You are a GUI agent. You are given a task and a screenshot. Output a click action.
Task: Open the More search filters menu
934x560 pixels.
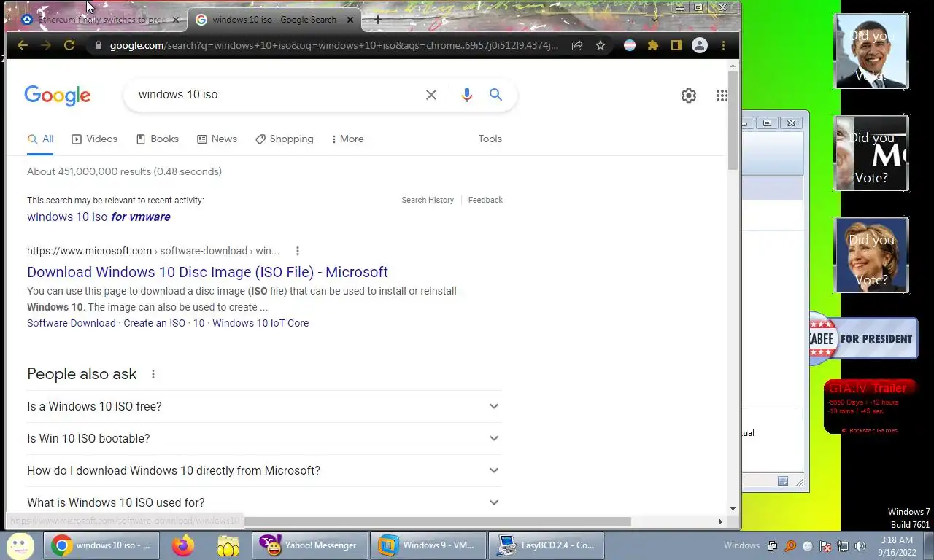pos(347,139)
